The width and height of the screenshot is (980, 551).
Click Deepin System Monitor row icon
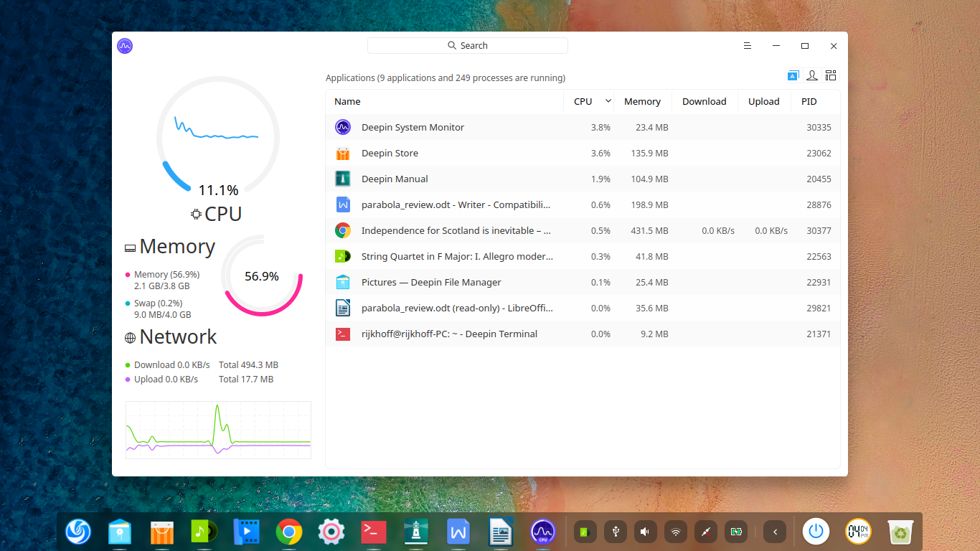[343, 127]
